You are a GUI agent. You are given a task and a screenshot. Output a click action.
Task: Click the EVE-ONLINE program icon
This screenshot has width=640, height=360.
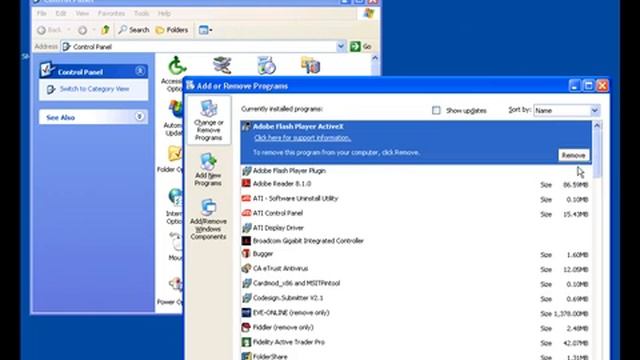point(246,313)
